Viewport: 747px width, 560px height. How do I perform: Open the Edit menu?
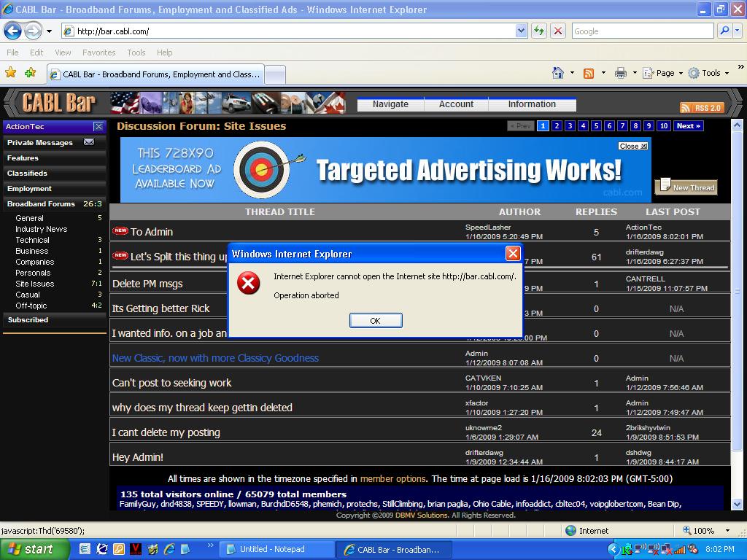(36, 52)
